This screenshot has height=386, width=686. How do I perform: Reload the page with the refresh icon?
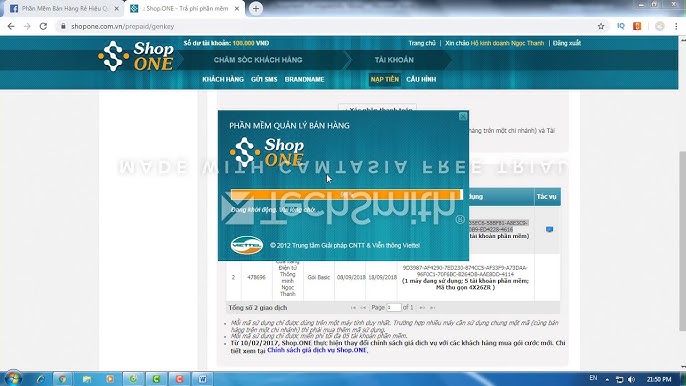(43, 26)
